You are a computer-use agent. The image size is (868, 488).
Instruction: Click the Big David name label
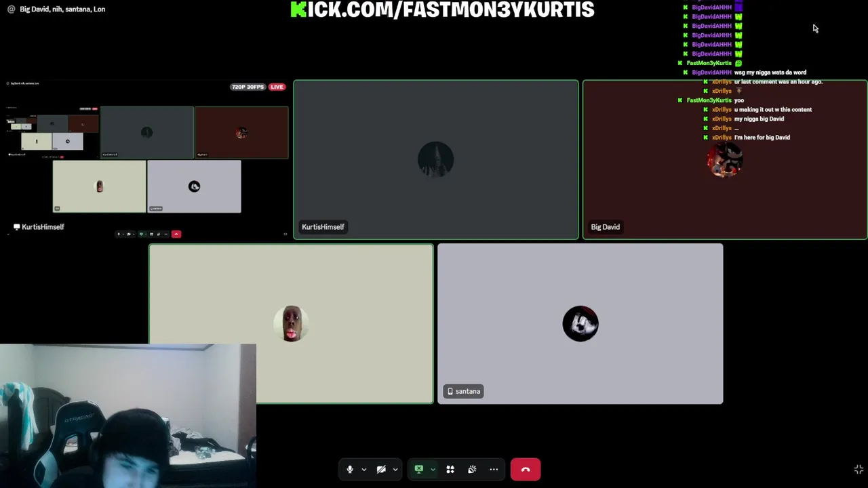(605, 227)
